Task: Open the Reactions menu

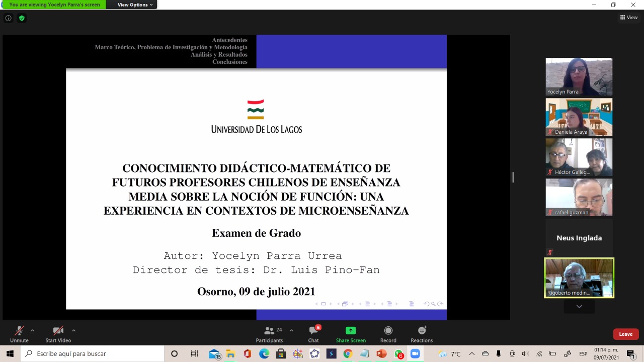Action: coord(422,334)
